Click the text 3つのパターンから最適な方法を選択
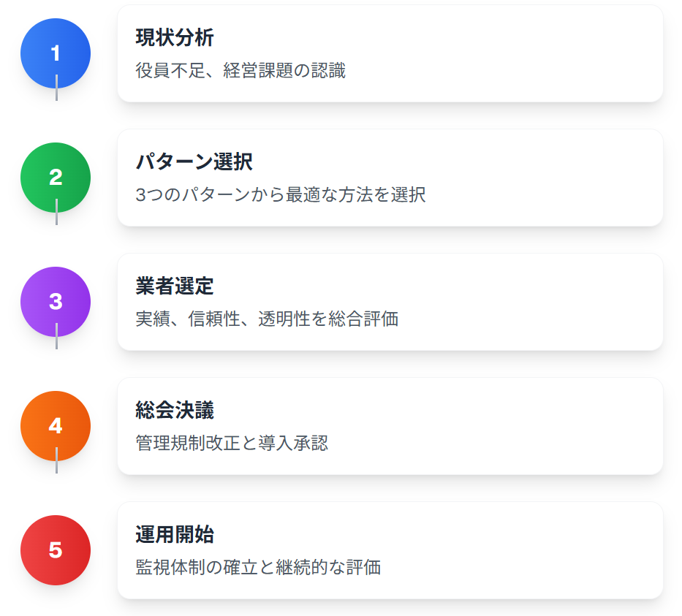 [281, 195]
